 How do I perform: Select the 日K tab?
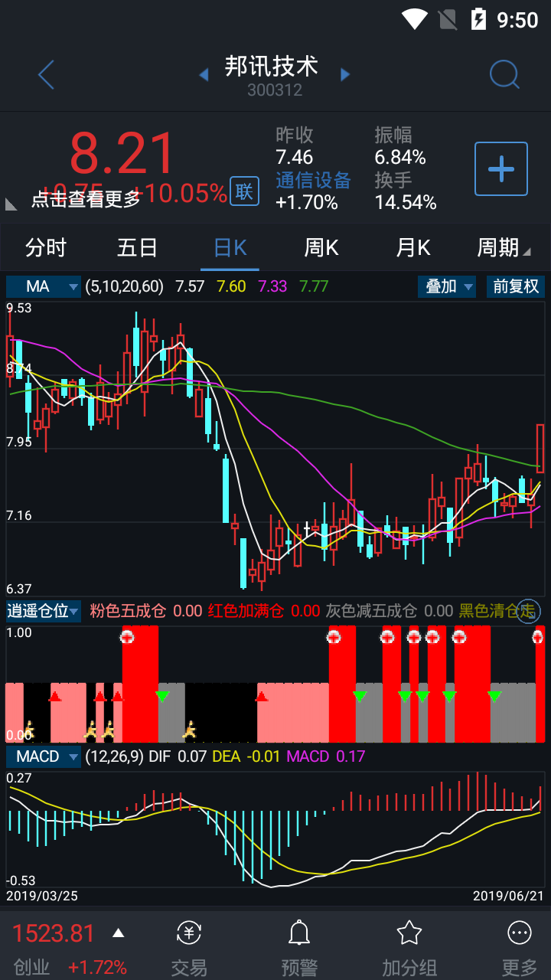230,247
